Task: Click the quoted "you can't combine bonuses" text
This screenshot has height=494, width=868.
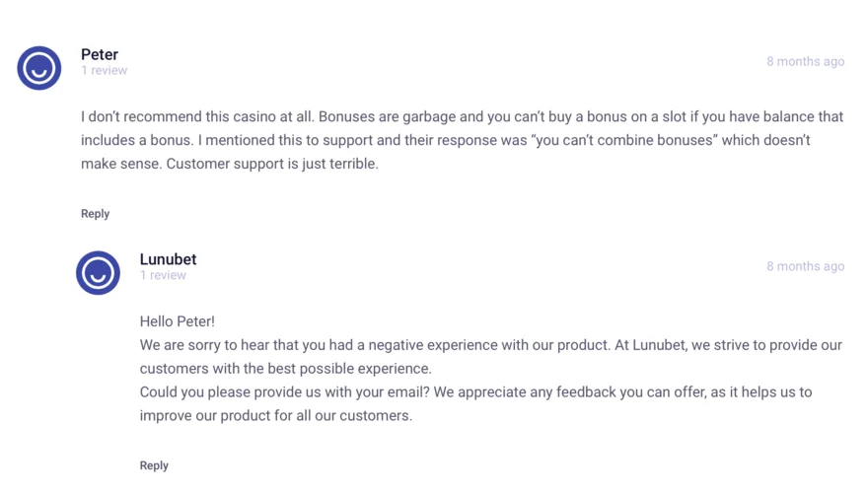Action: pyautogui.click(x=623, y=140)
